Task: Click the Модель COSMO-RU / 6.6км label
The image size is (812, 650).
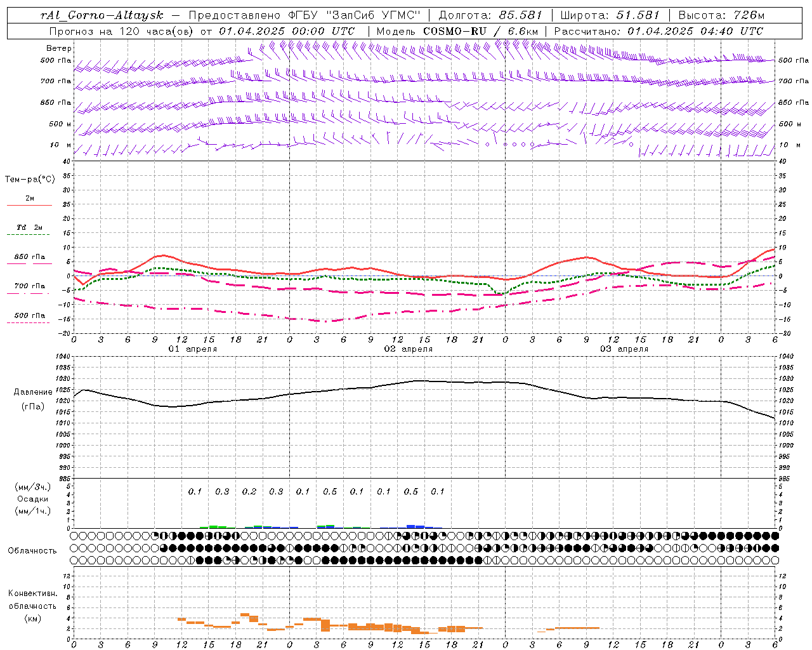Action: point(457,31)
